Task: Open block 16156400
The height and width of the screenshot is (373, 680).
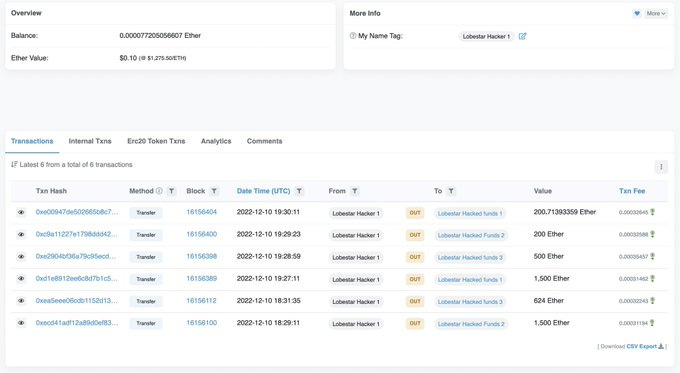Action: pyautogui.click(x=202, y=234)
